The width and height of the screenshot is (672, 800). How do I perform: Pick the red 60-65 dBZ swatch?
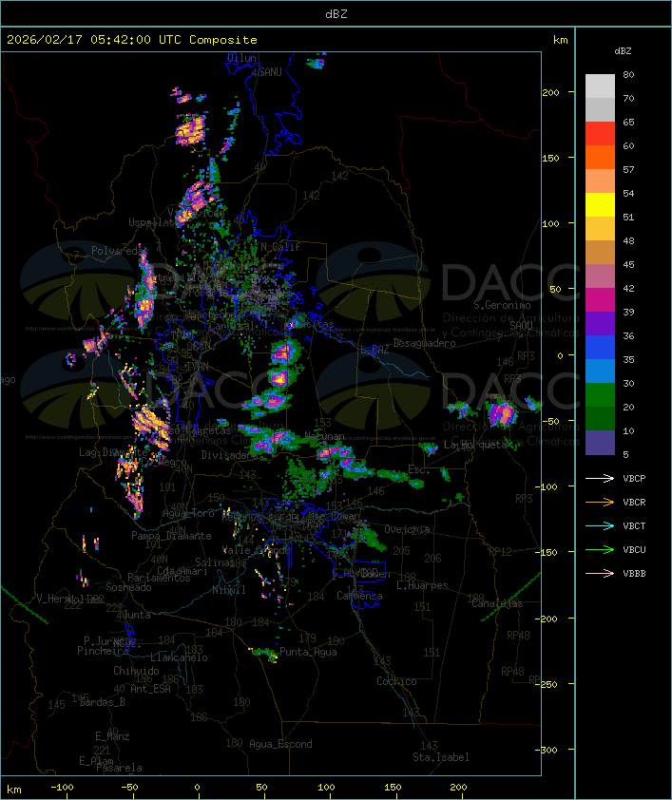click(x=600, y=134)
